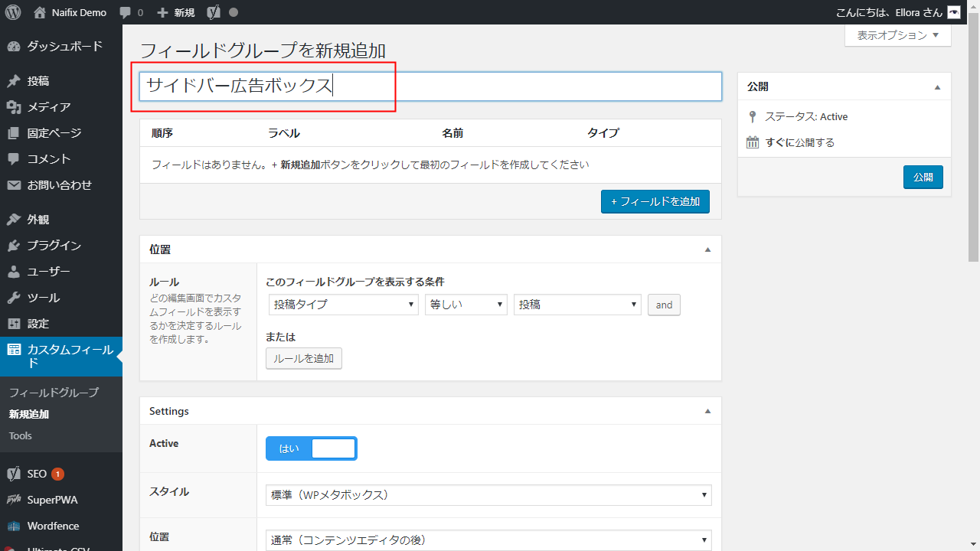Click the 順序 column header
Screen dimensions: 980x551
point(162,133)
